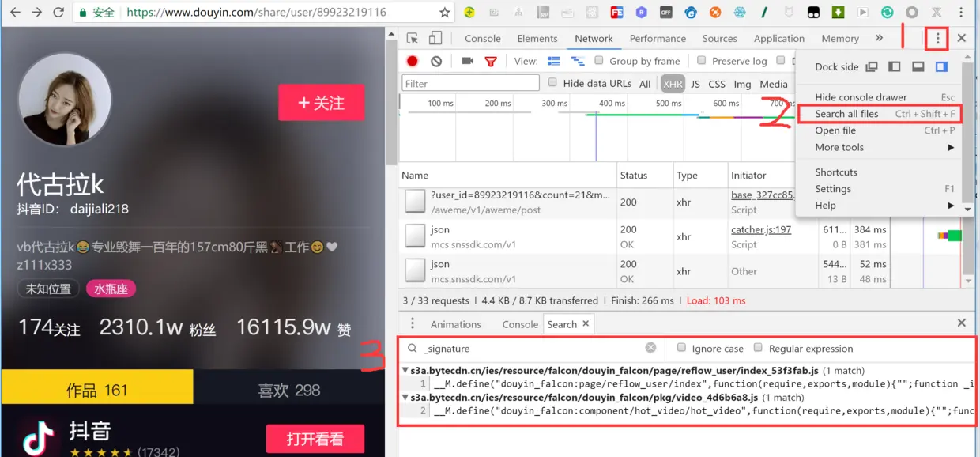This screenshot has width=980, height=457.
Task: Switch to the Sources tab
Action: (720, 38)
